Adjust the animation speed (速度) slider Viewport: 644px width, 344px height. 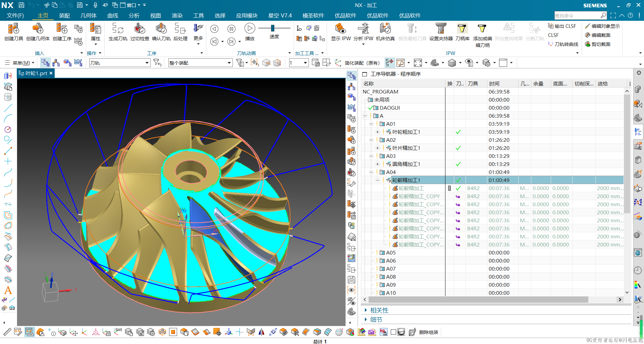[x=273, y=28]
